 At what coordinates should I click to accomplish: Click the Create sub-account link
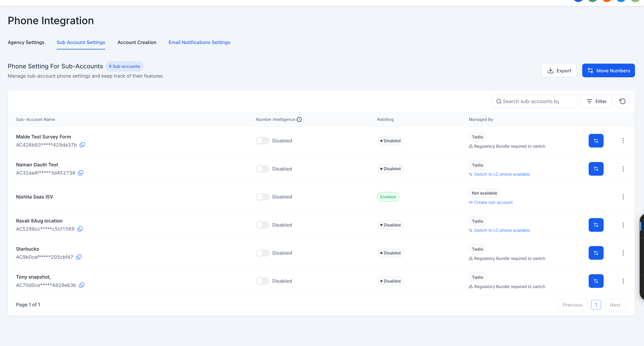coord(493,202)
